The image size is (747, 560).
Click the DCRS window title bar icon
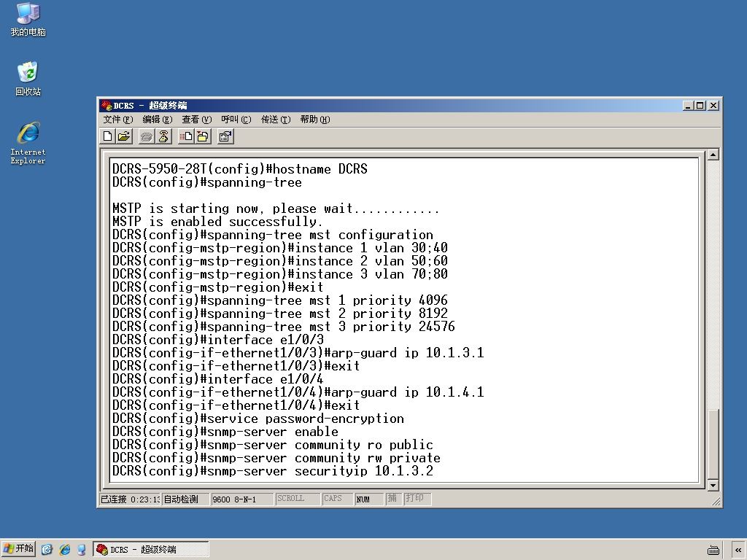(107, 105)
